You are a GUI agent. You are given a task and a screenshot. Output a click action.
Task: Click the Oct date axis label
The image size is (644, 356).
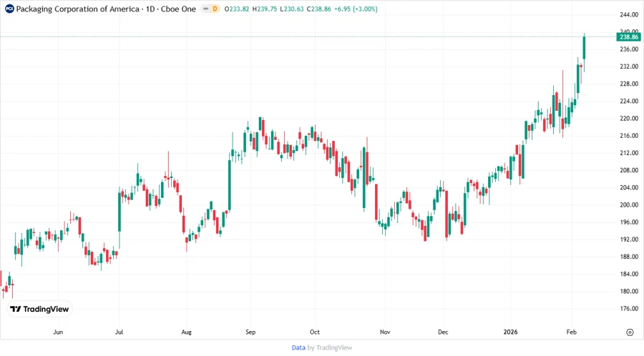(315, 332)
